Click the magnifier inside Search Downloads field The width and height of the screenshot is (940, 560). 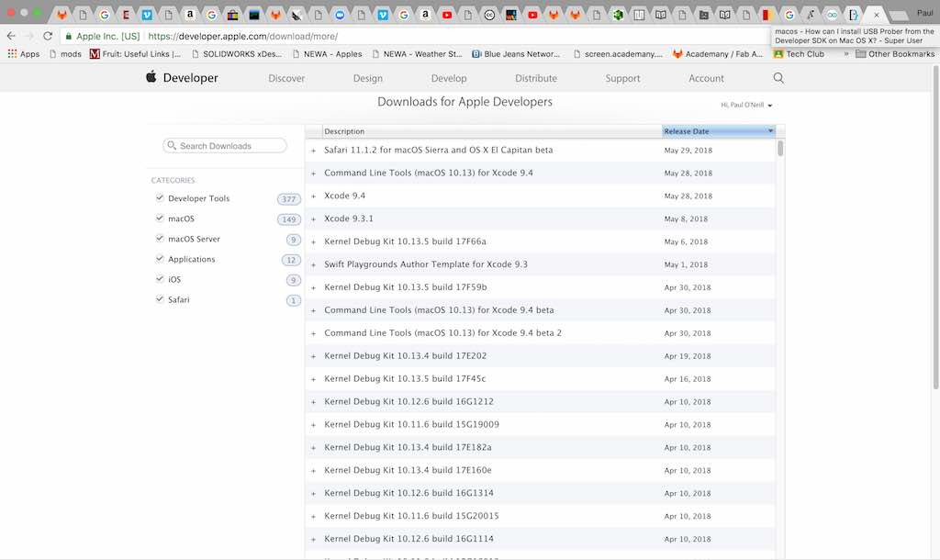point(172,145)
